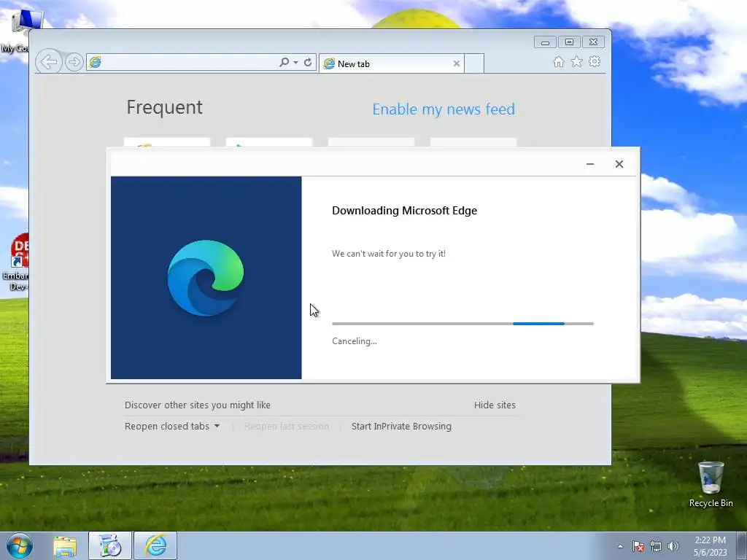Close the New tab tab

[x=457, y=63]
